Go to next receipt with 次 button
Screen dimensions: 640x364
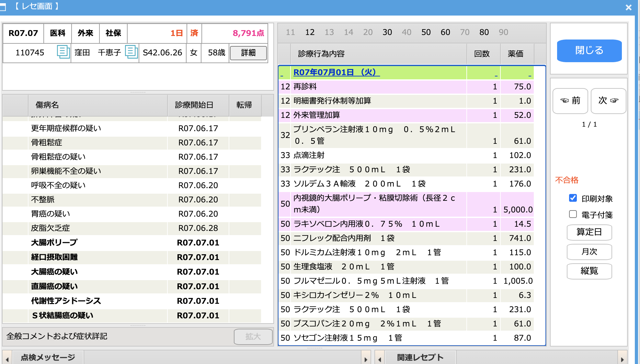pyautogui.click(x=608, y=101)
